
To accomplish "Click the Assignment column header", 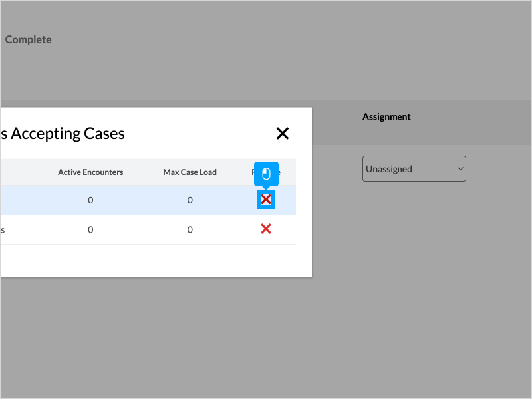I will click(386, 117).
